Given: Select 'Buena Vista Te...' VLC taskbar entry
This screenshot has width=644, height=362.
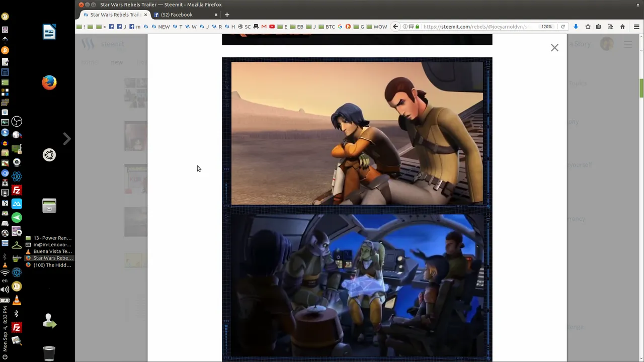Looking at the screenshot, I should (48, 251).
